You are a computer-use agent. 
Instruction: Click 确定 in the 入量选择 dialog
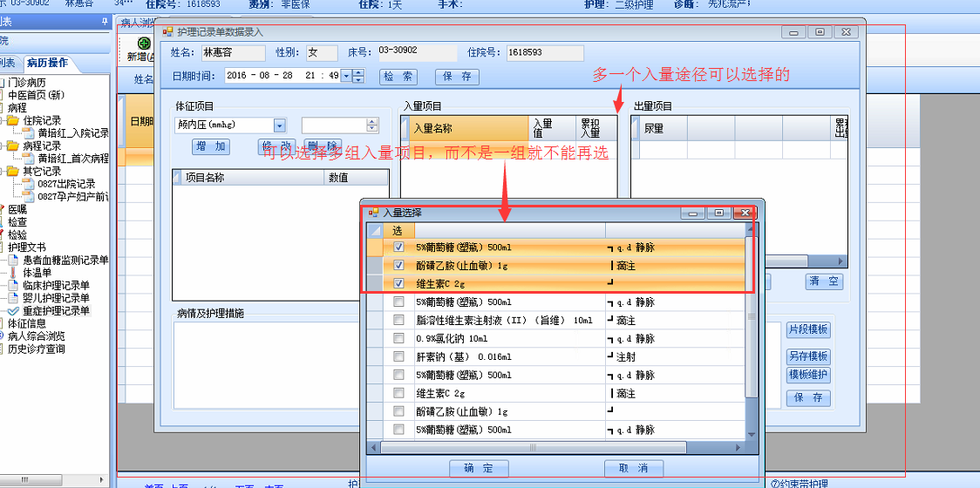coord(479,468)
